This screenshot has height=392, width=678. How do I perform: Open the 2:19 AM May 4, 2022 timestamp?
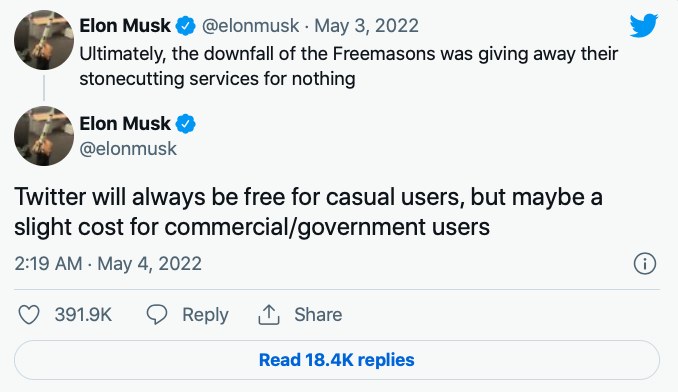(x=108, y=264)
